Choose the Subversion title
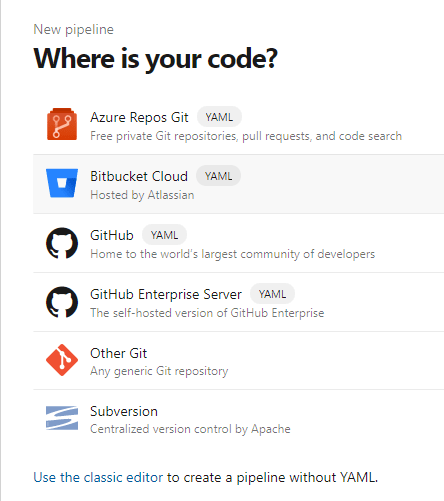 coord(124,411)
